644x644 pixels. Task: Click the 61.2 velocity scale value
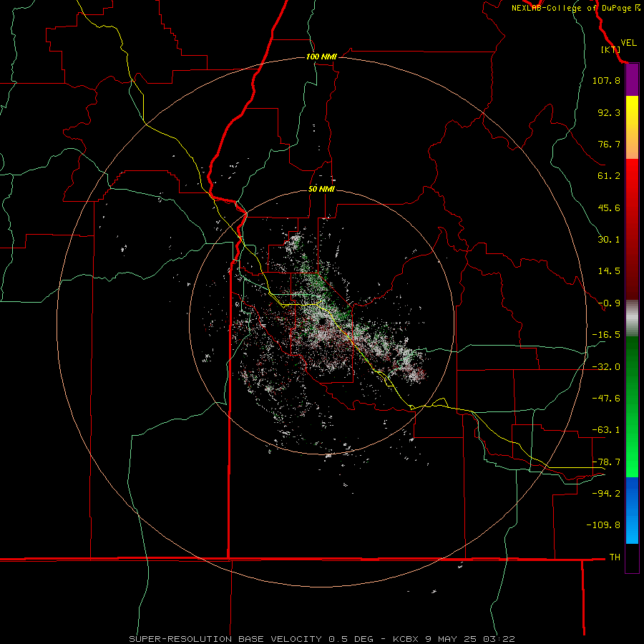(x=609, y=176)
